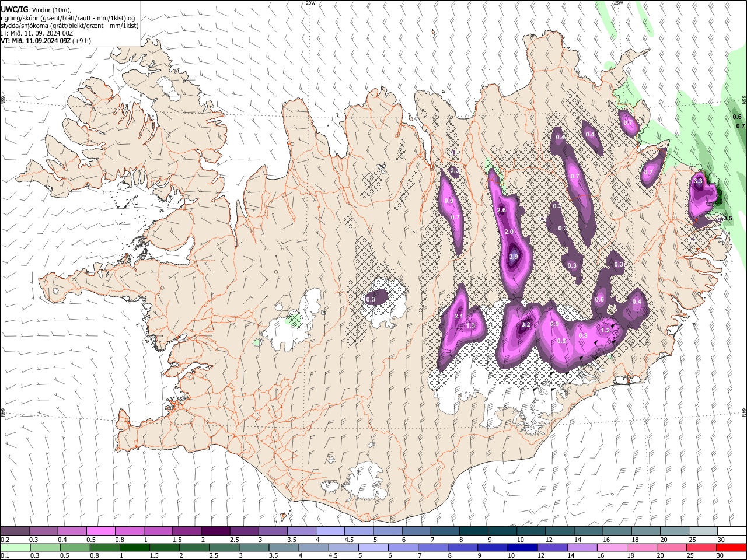Screen dimensions: 747x560
Task: Click the '15W' longitude label
Action: [618, 3]
